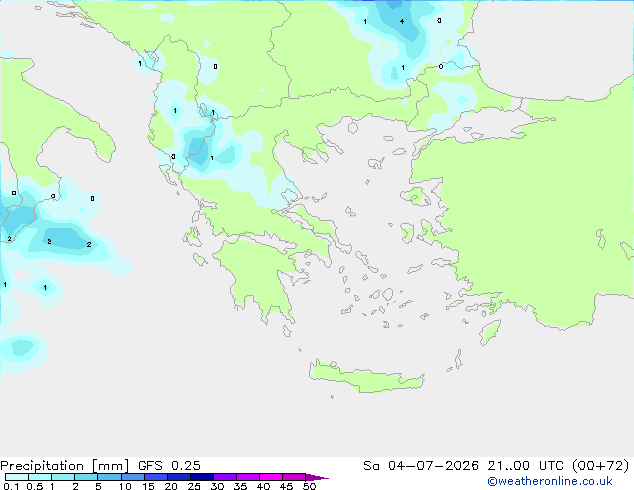
Task: Click the 2–5 mm legend swatch
Action: pos(86,477)
